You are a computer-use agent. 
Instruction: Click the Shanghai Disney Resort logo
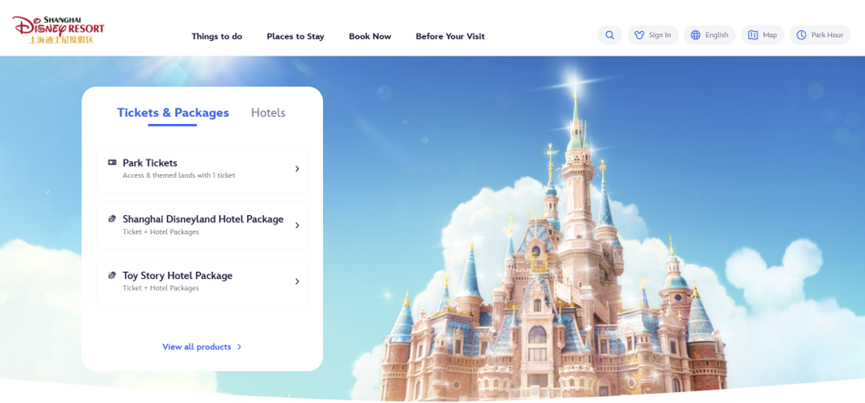tap(58, 30)
